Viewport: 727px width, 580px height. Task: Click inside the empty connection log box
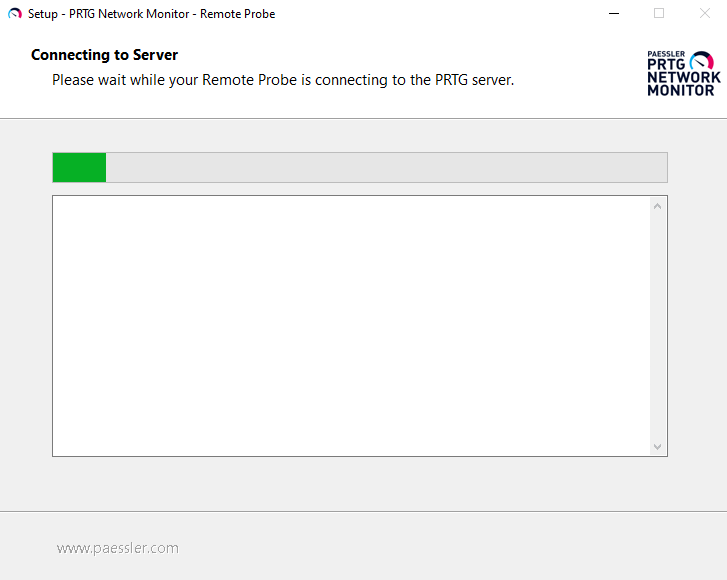(x=351, y=326)
